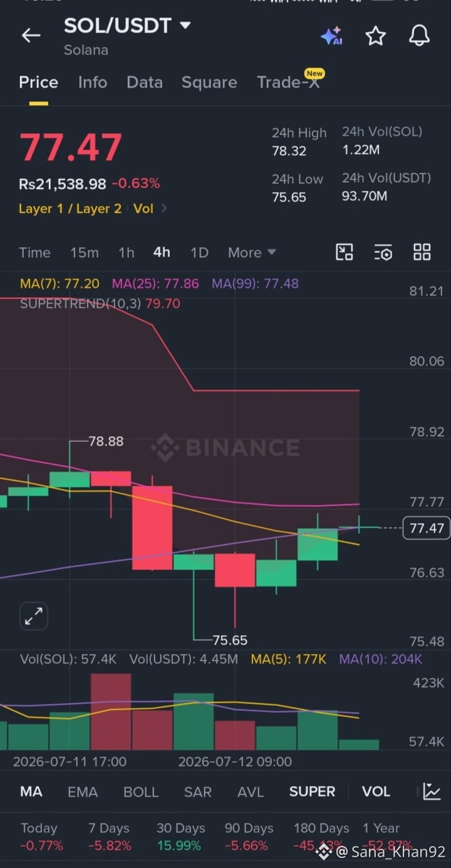Toggle the SAR indicator

pos(198,792)
